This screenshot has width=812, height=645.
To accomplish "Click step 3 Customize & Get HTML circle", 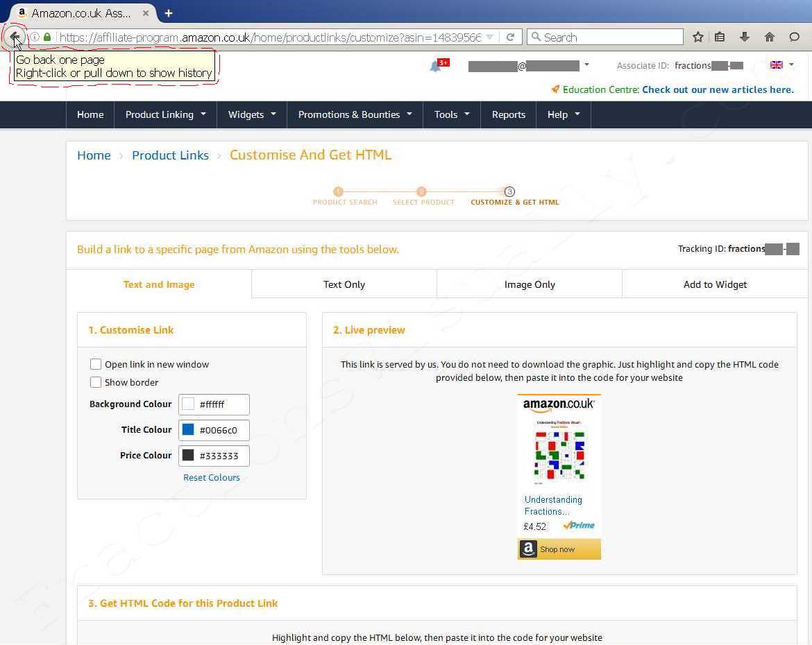I will click(509, 191).
